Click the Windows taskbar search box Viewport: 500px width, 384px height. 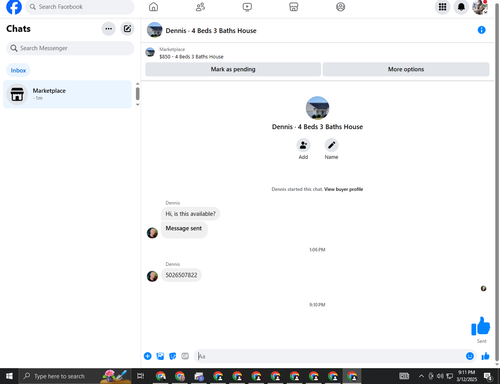click(75, 376)
